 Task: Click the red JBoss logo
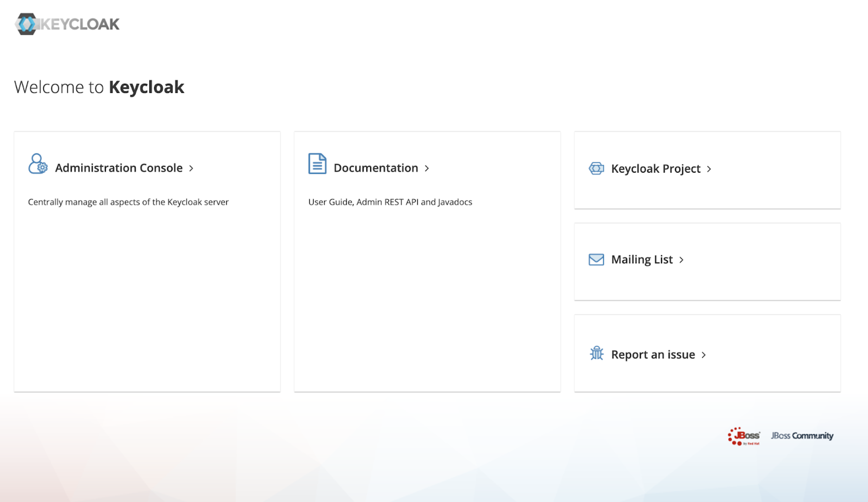click(744, 436)
